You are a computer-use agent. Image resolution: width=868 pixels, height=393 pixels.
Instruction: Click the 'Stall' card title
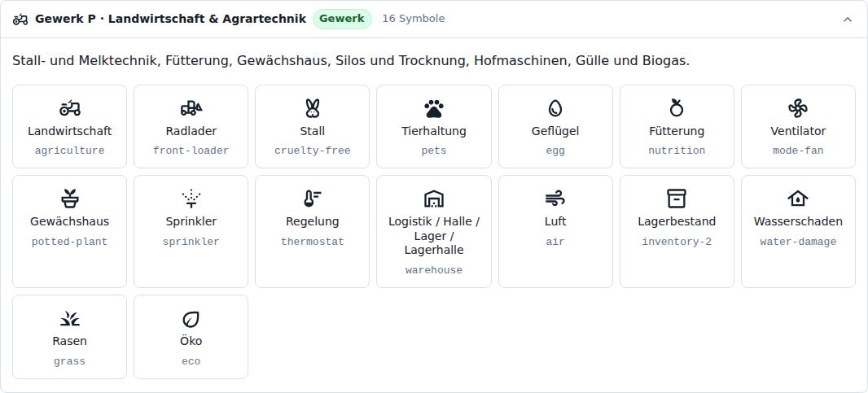[x=312, y=131]
